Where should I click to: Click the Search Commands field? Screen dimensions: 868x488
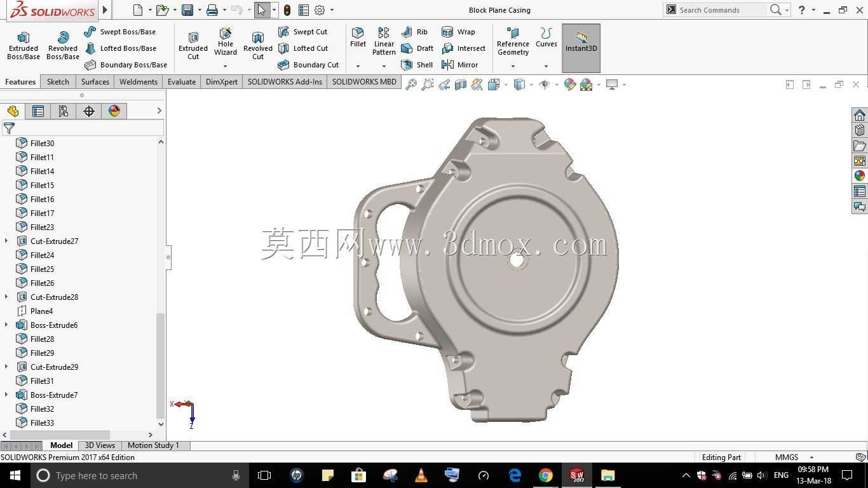tap(722, 10)
